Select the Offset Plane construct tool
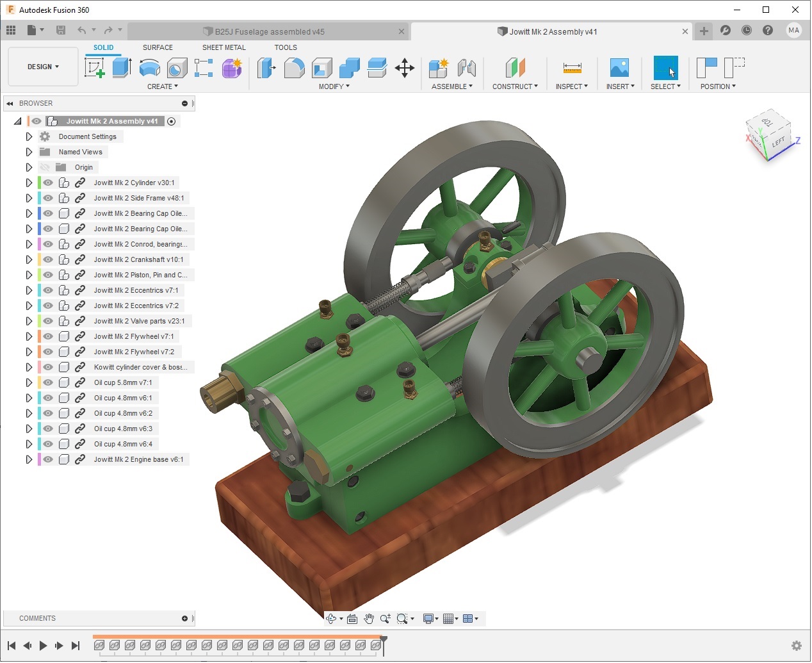The height and width of the screenshot is (663, 812). click(x=515, y=67)
